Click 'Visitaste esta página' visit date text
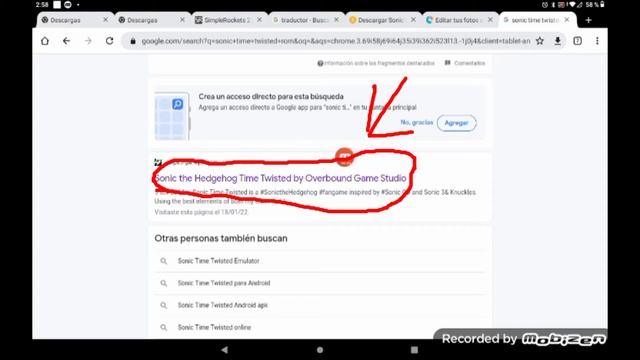 point(201,212)
